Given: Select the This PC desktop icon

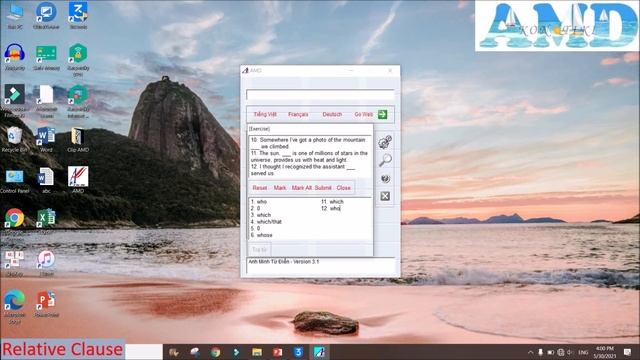Looking at the screenshot, I should [15, 16].
